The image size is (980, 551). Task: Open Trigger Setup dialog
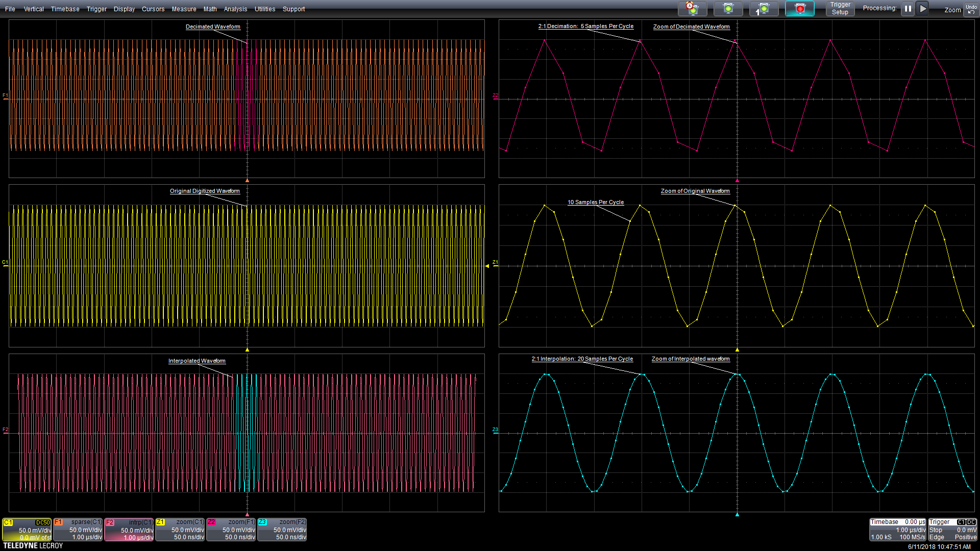point(840,9)
